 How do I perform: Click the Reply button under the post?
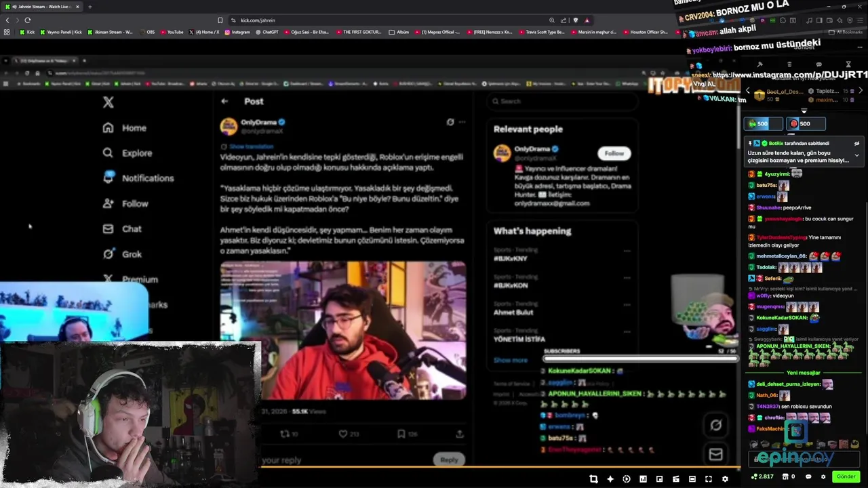[x=449, y=460]
